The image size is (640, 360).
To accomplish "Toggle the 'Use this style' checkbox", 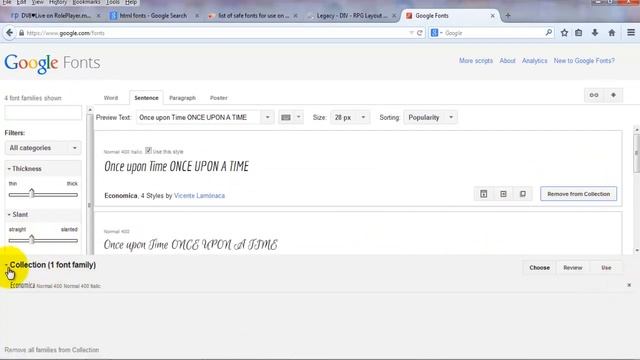I will [x=148, y=150].
